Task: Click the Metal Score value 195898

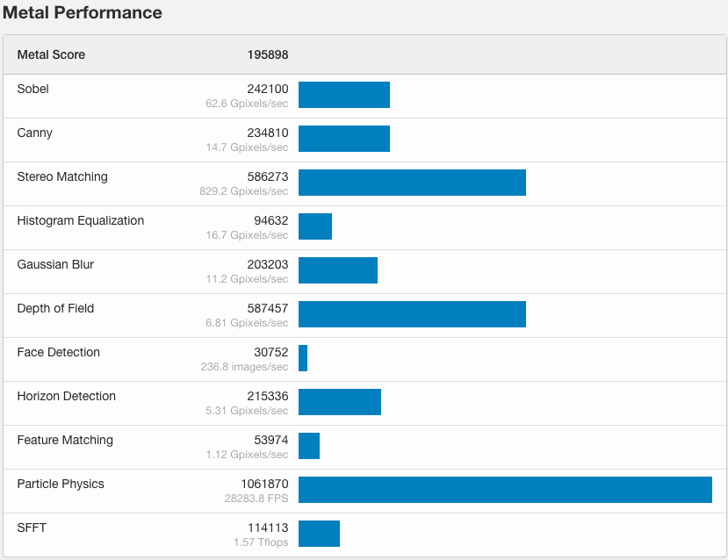Action: tap(268, 54)
